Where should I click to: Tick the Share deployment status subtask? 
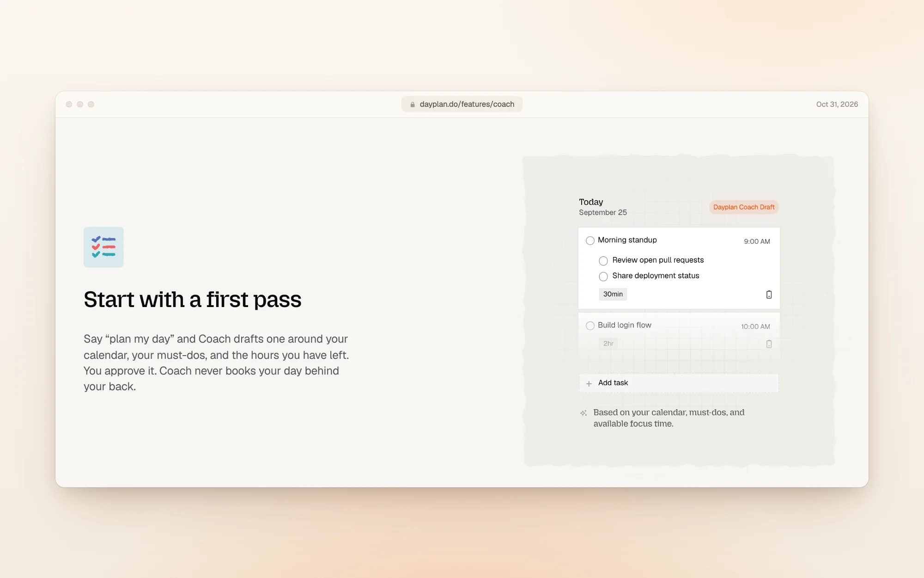click(603, 277)
